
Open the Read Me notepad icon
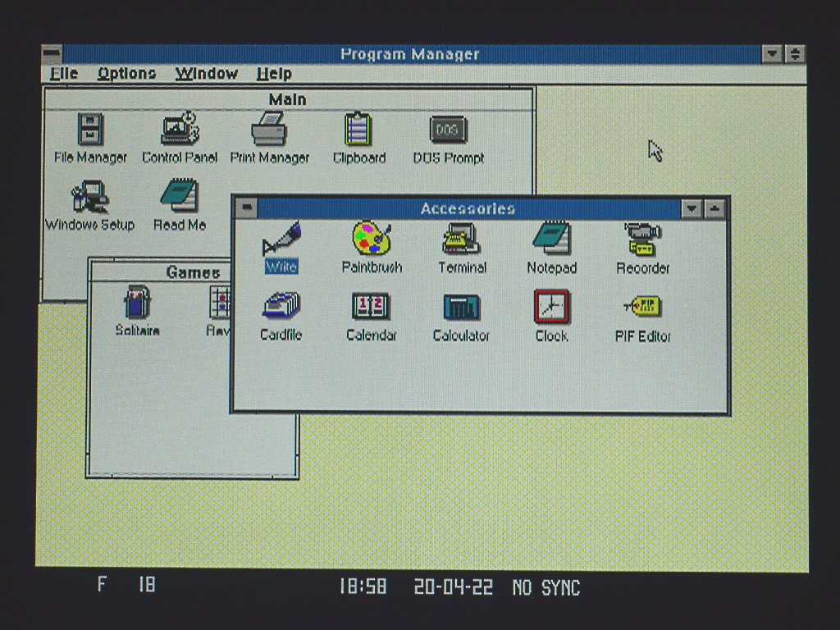point(180,195)
